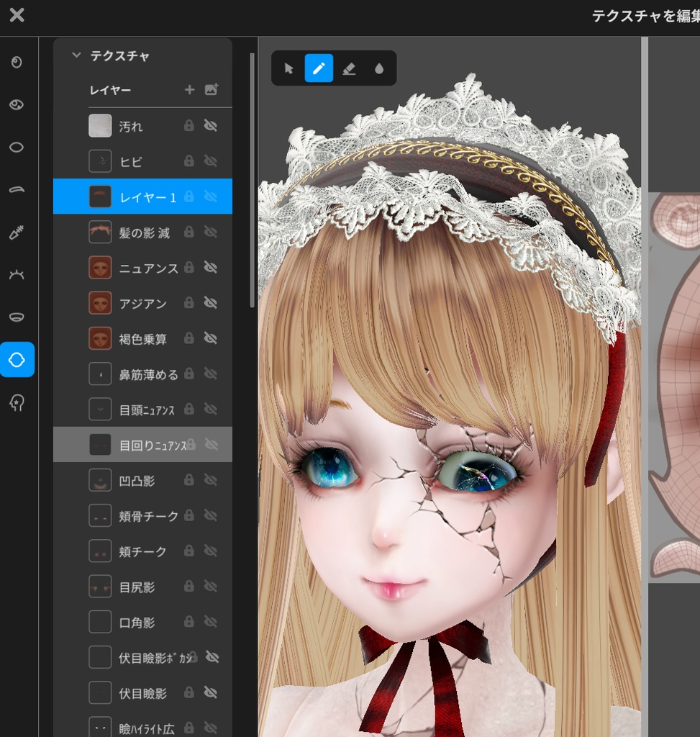Select layer named 伏目瞼影
The height and width of the screenshot is (737, 700).
click(x=143, y=693)
